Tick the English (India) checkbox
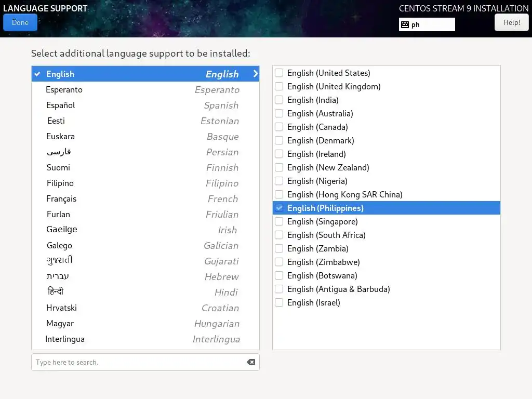Viewport: 532px width, 399px height. pos(279,100)
